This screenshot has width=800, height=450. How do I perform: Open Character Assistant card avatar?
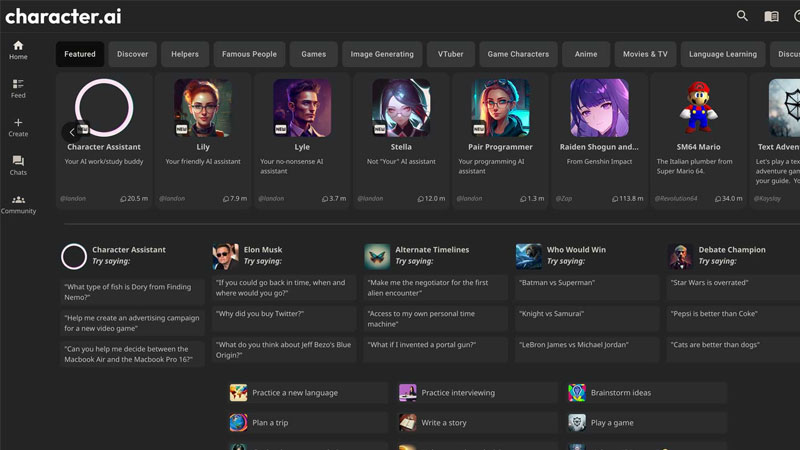click(104, 108)
